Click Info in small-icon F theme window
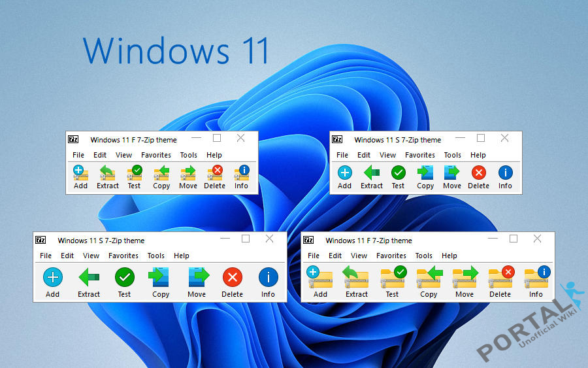 (242, 177)
